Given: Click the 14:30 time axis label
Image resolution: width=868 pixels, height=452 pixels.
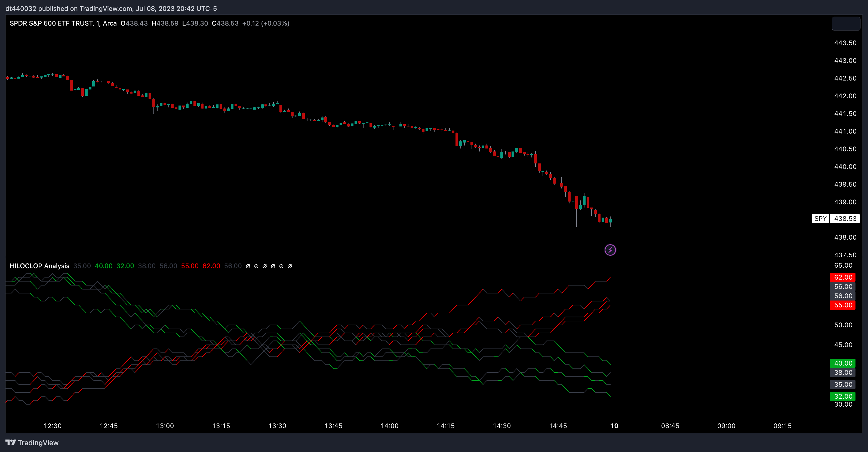Looking at the screenshot, I should (x=502, y=426).
